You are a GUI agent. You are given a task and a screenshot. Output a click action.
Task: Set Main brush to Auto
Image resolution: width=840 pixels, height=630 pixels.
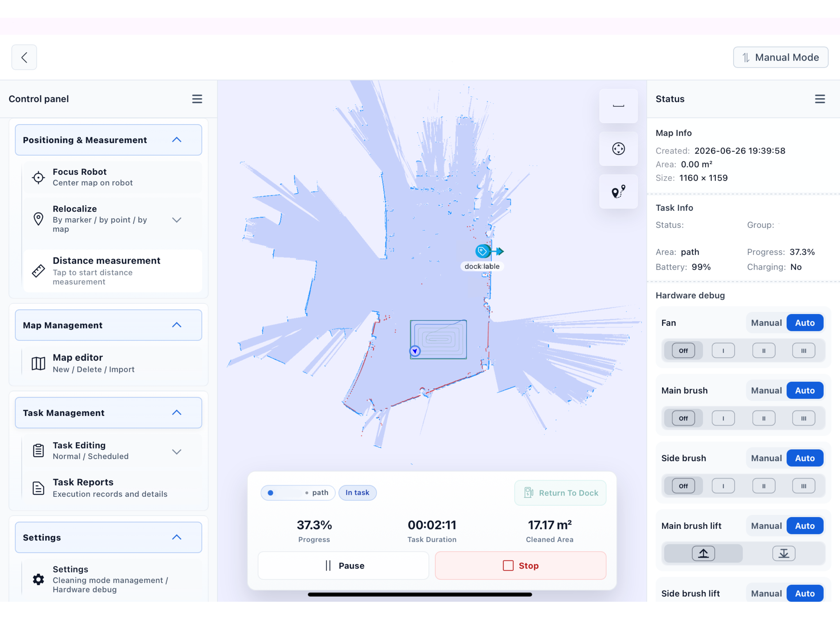(805, 391)
